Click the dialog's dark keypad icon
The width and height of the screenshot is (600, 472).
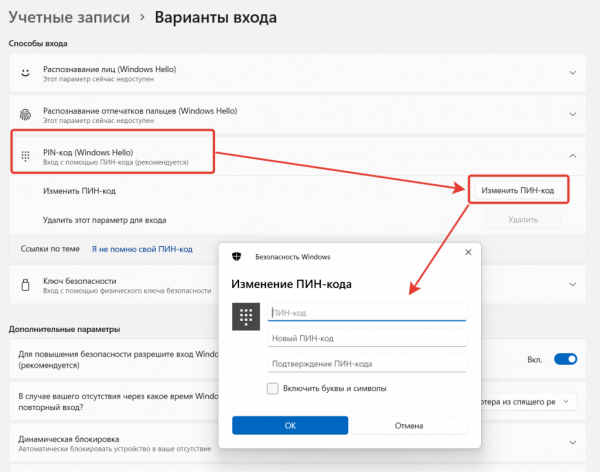[246, 317]
